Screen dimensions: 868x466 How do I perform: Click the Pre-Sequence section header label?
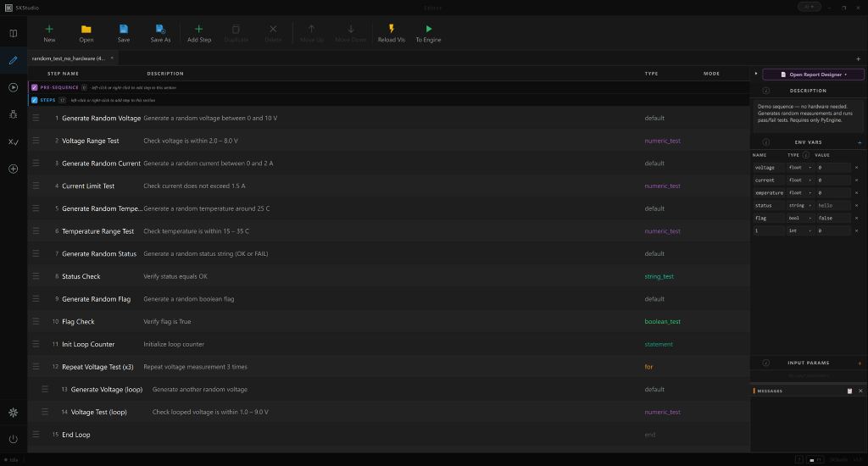(59, 87)
